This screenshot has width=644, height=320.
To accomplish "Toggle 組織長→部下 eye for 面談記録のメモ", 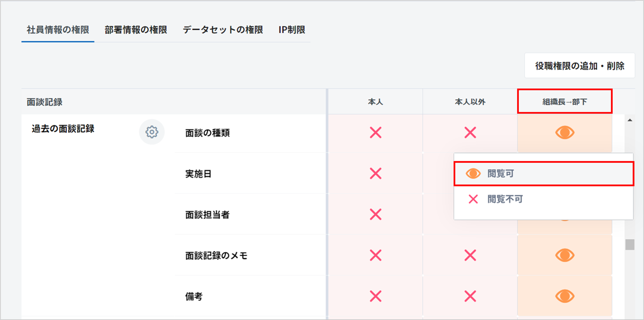I will pos(565,255).
